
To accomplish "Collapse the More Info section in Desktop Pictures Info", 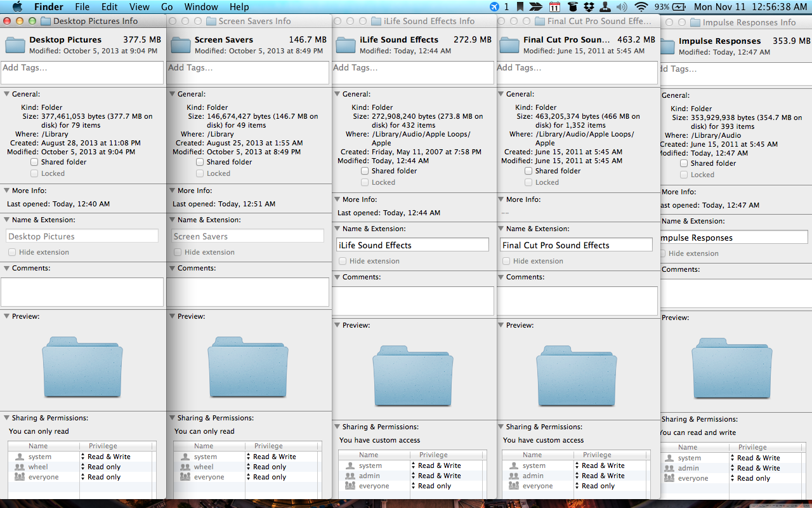I will pos(6,190).
